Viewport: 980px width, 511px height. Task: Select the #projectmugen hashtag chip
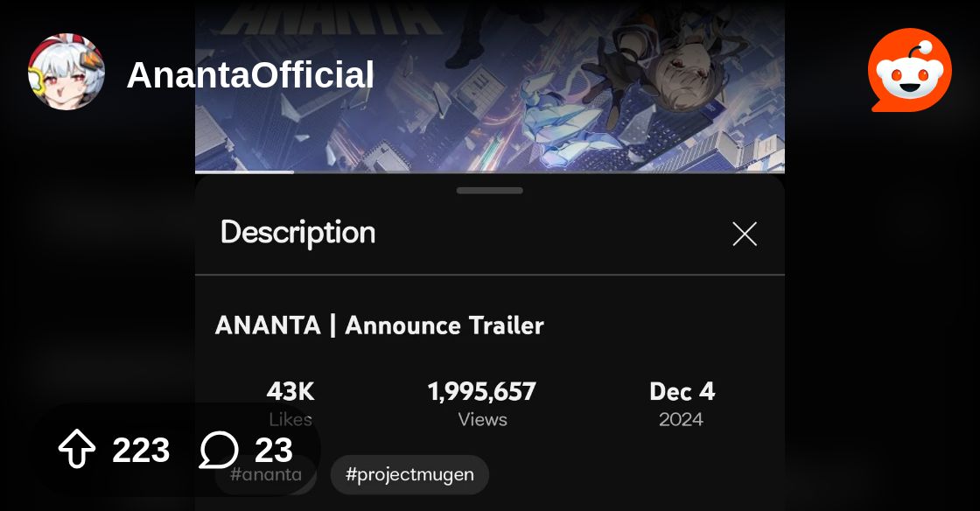(409, 475)
